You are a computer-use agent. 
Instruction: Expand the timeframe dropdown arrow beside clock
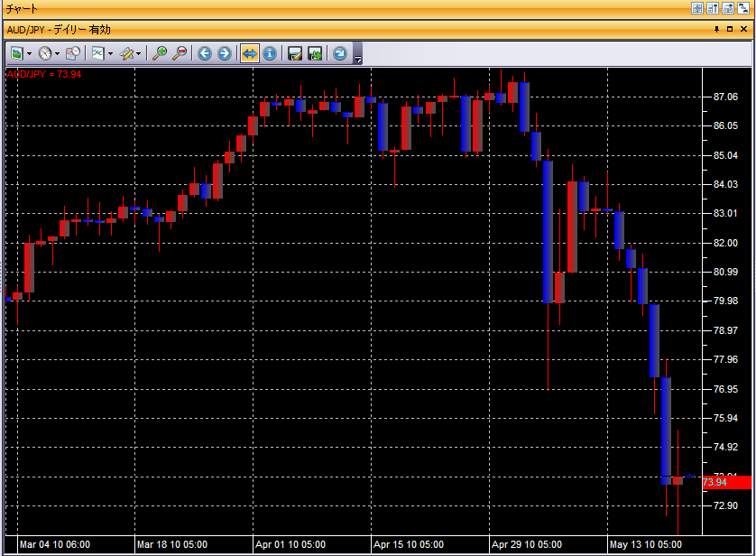[57, 54]
